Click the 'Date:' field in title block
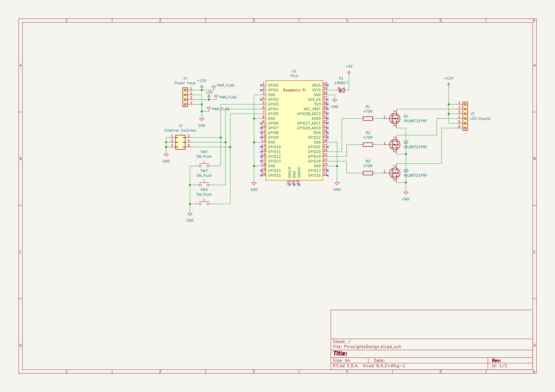This screenshot has width=555, height=392. pyautogui.click(x=379, y=360)
